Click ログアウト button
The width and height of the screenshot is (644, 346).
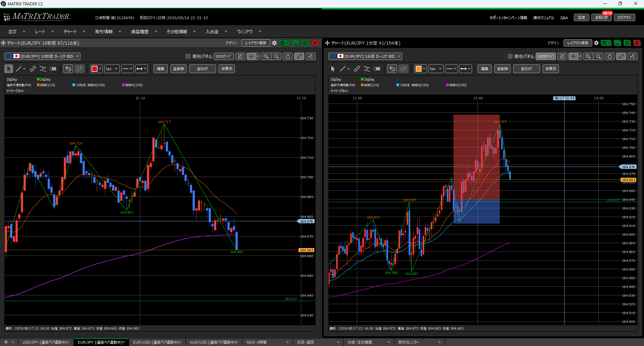pyautogui.click(x=625, y=17)
